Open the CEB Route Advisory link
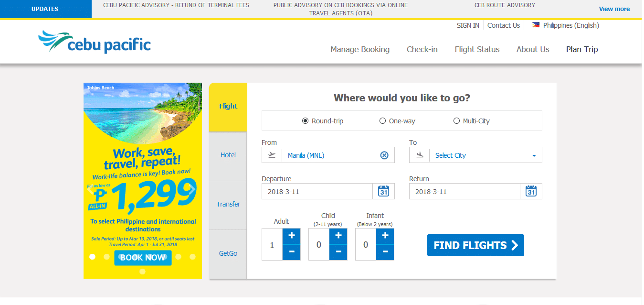Screen dimensions: 644x305 pyautogui.click(x=505, y=5)
